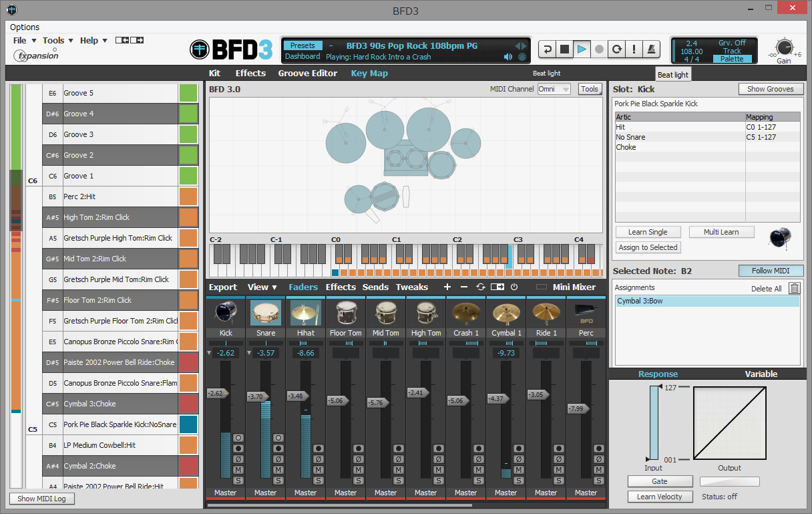
Task: Open the mixer View dropdown
Action: [262, 287]
